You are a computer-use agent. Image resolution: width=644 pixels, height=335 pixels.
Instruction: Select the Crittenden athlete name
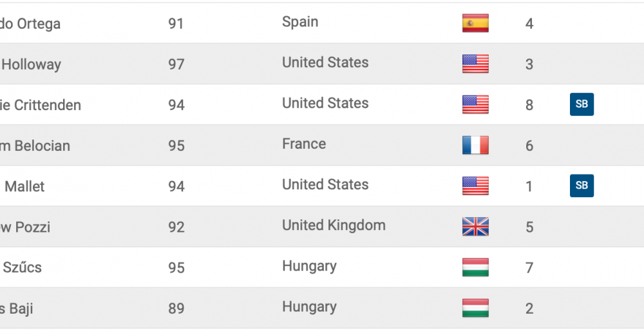pyautogui.click(x=40, y=105)
